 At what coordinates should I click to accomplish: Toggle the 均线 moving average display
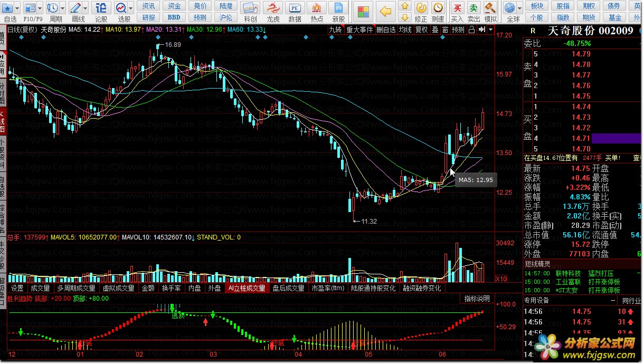[405, 30]
